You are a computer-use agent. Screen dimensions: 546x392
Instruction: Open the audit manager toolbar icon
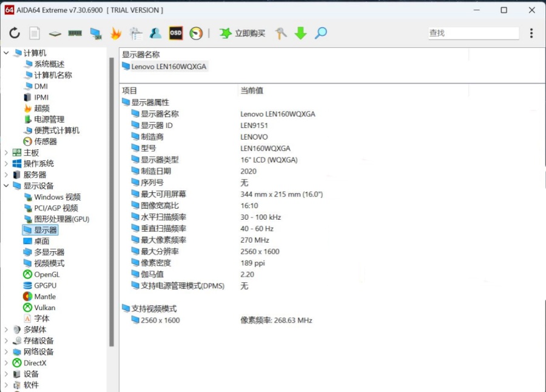(x=136, y=33)
